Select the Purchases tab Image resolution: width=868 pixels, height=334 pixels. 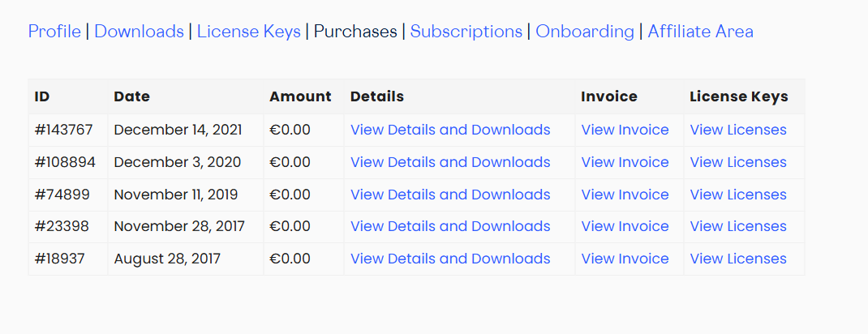355,32
